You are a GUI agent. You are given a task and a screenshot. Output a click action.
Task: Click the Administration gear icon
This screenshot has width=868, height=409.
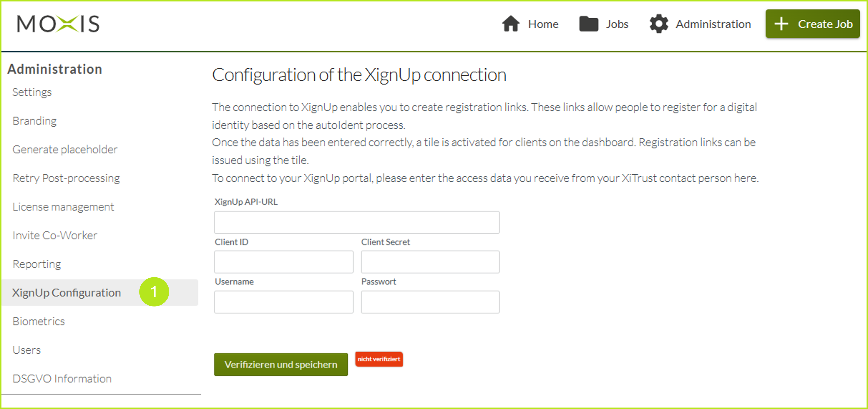click(658, 24)
